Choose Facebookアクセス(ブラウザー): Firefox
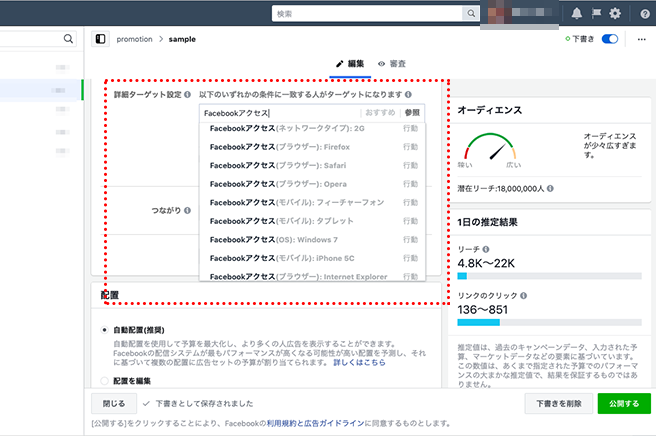The height and width of the screenshot is (436, 656). pyautogui.click(x=313, y=147)
